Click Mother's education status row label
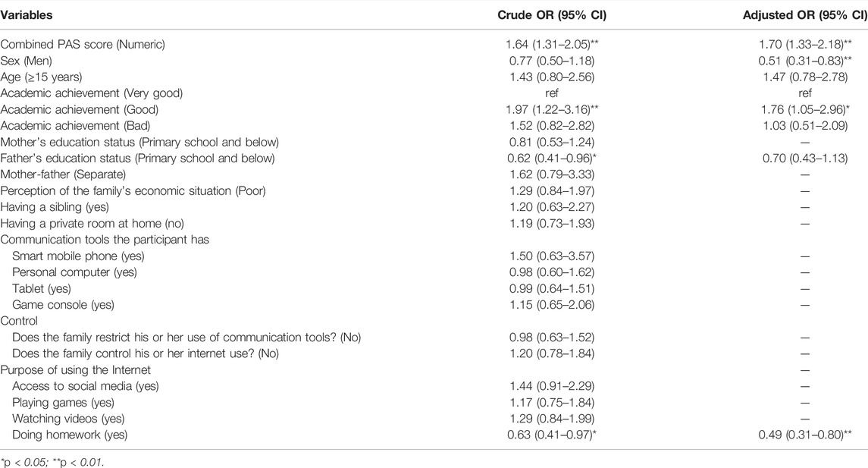Screen dimensions: 868x468 pos(139,142)
